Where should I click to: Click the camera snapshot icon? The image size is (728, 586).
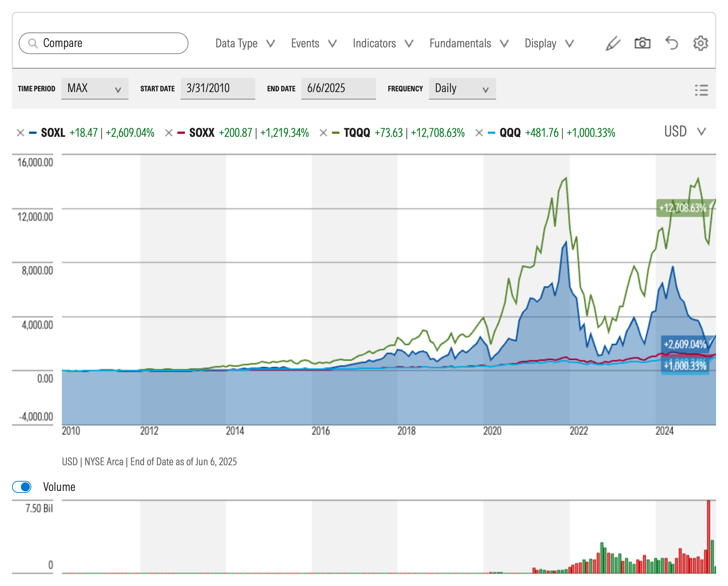tap(642, 44)
